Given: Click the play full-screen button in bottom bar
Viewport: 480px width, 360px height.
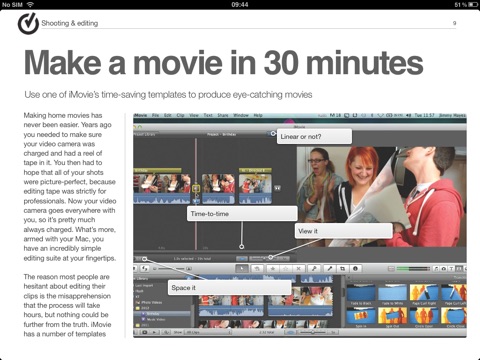Looking at the screenshot, I should 145,332.
